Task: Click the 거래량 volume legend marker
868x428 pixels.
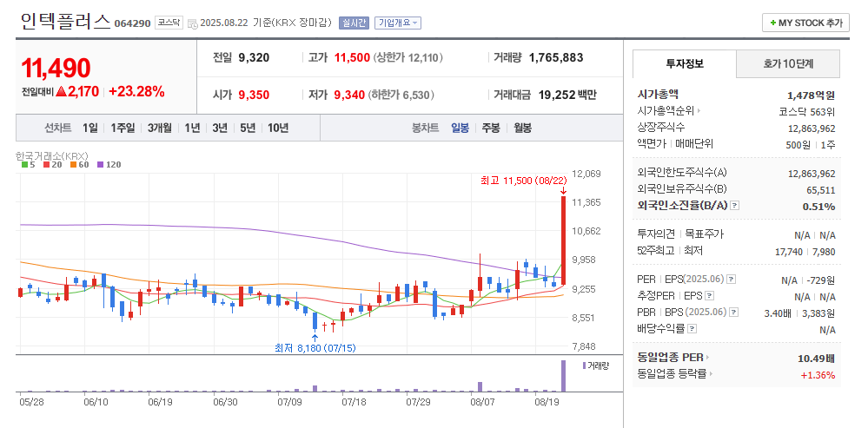Action: tap(584, 365)
